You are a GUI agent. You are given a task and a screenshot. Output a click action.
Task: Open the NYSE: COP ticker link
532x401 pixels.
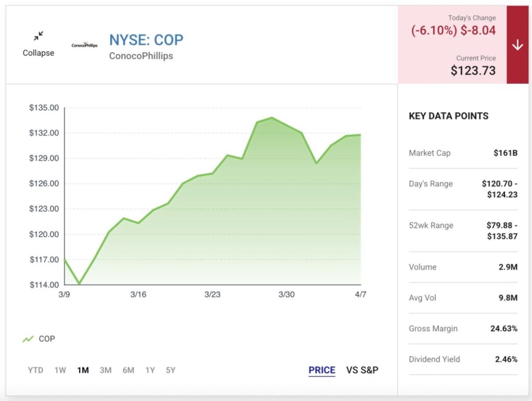tap(146, 40)
